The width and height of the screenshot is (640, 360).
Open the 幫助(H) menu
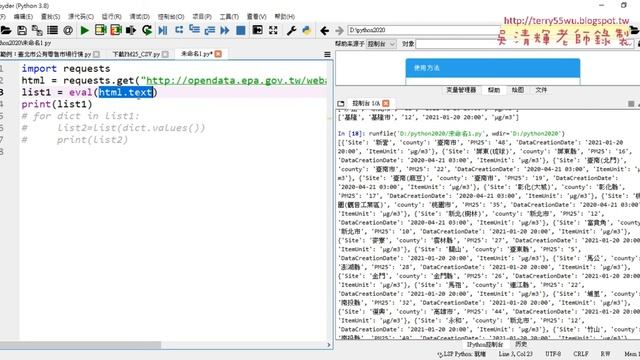click(x=284, y=17)
